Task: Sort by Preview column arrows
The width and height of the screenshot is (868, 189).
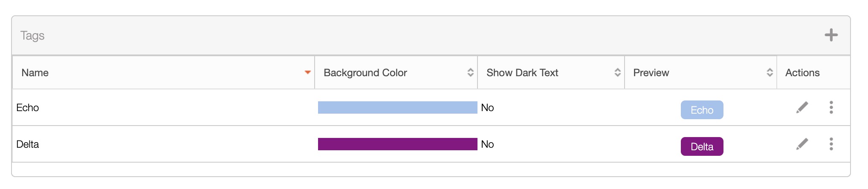Action: coord(770,73)
